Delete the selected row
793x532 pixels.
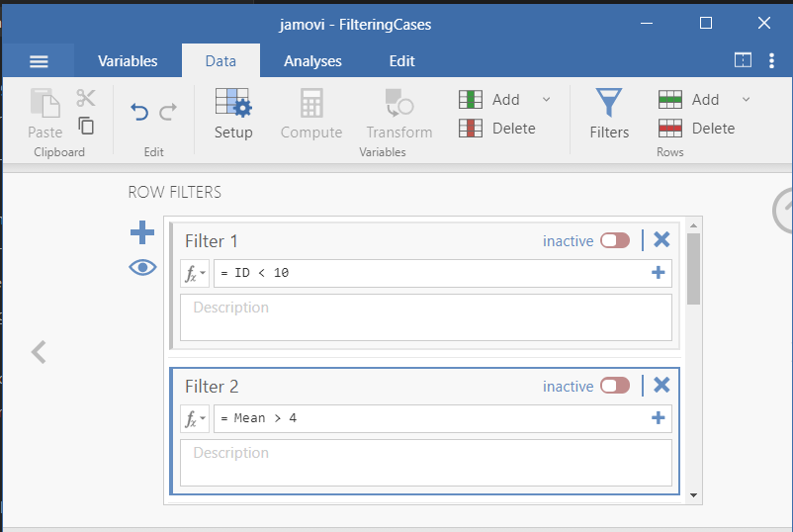[x=696, y=129]
